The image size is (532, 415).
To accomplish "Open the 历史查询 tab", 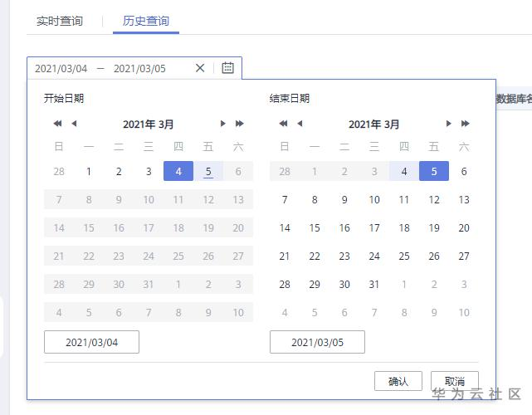I will [x=146, y=21].
